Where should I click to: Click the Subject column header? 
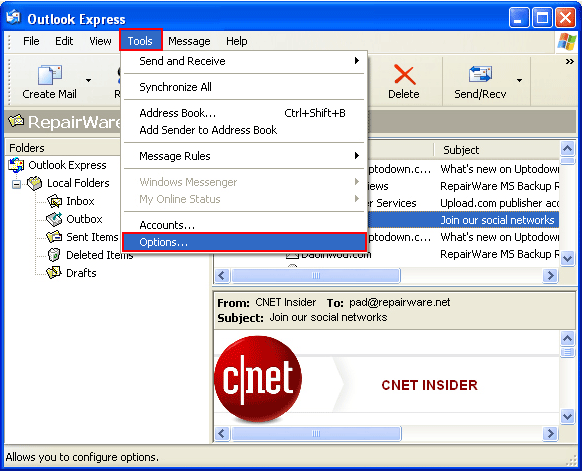click(x=497, y=150)
